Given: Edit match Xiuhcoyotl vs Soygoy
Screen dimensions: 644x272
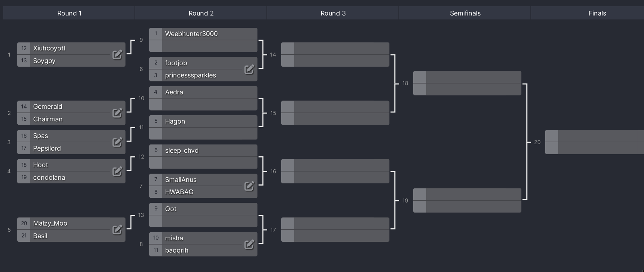Looking at the screenshot, I should [117, 55].
